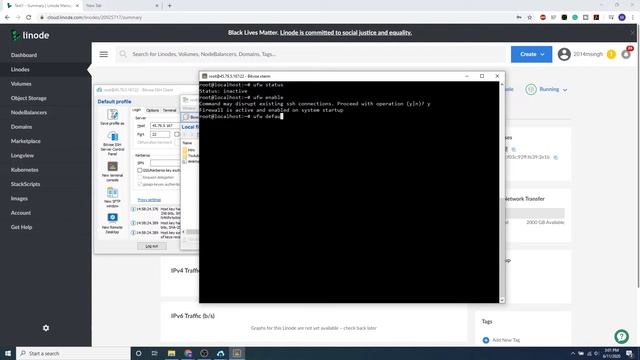Open social justice and equality link

[x=346, y=33]
